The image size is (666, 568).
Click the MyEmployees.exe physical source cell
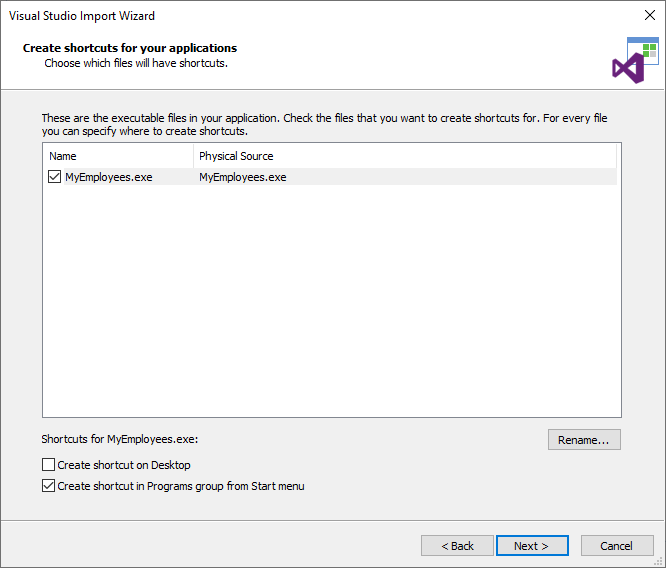[243, 177]
